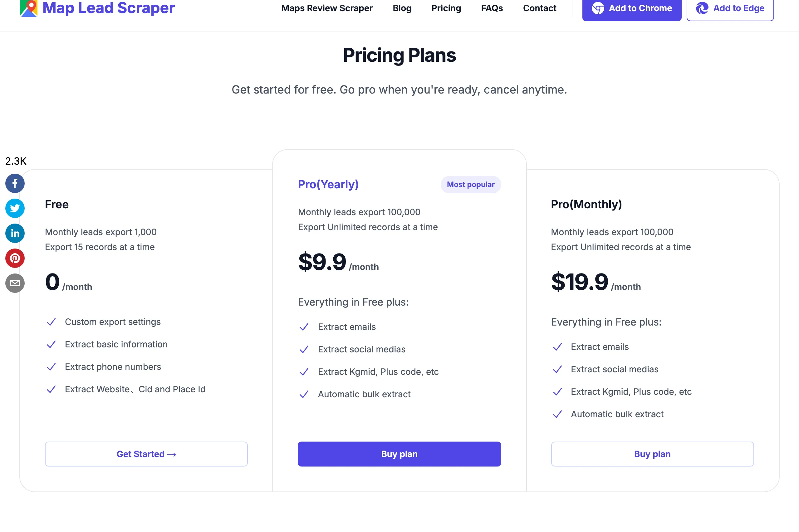Click the LinkedIn share icon

pos(15,234)
